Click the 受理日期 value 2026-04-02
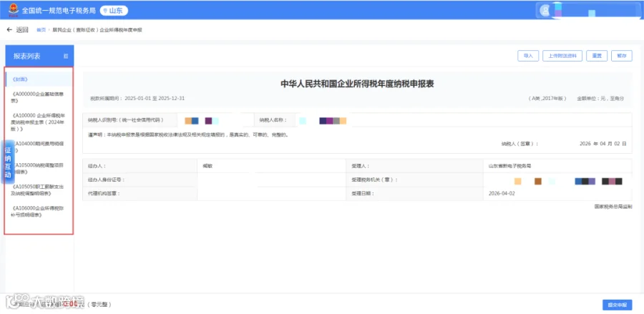 coord(502,193)
